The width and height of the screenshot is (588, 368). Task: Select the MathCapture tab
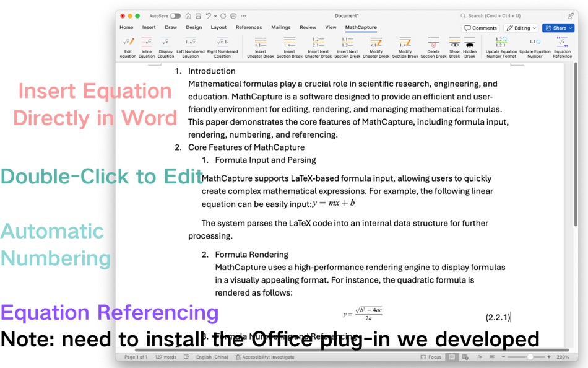361,27
